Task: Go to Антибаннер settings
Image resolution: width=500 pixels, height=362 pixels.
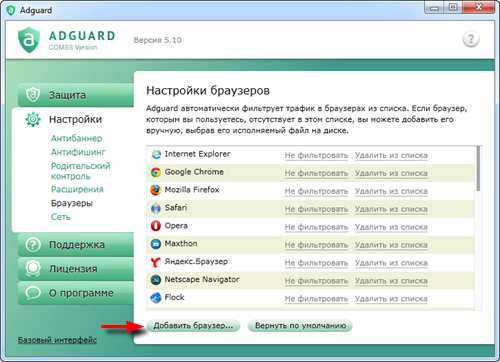Action: pyautogui.click(x=76, y=138)
